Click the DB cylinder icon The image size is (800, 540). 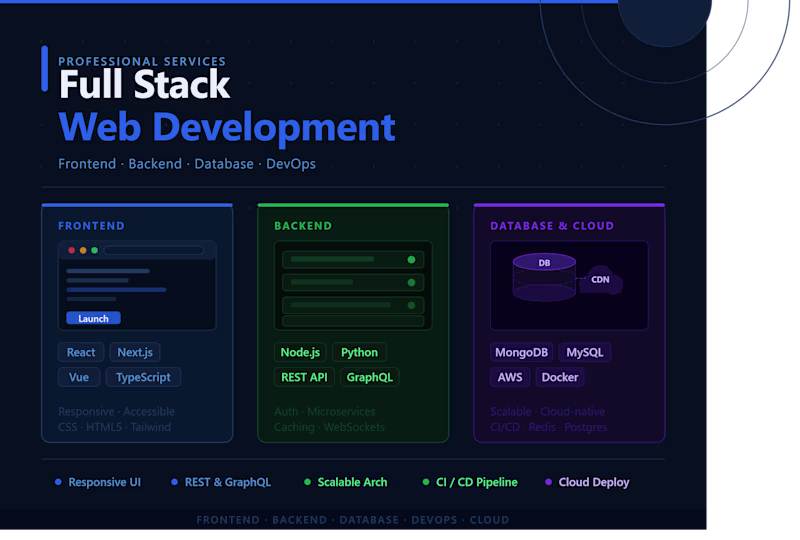544,277
